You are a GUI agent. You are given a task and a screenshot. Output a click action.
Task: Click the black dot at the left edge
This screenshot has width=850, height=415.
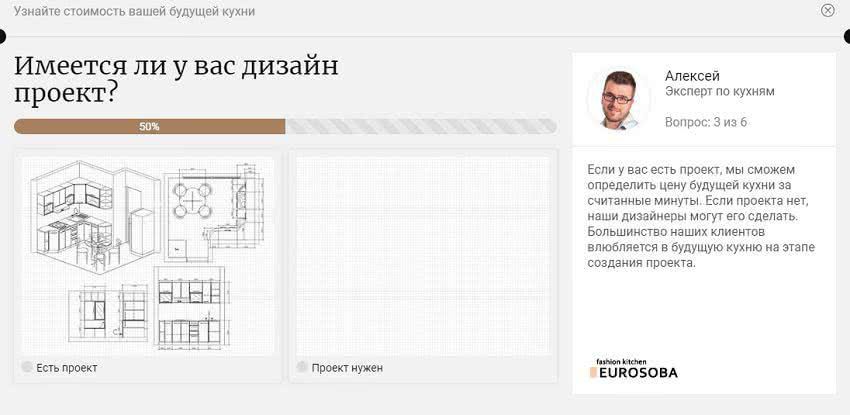click(2, 37)
